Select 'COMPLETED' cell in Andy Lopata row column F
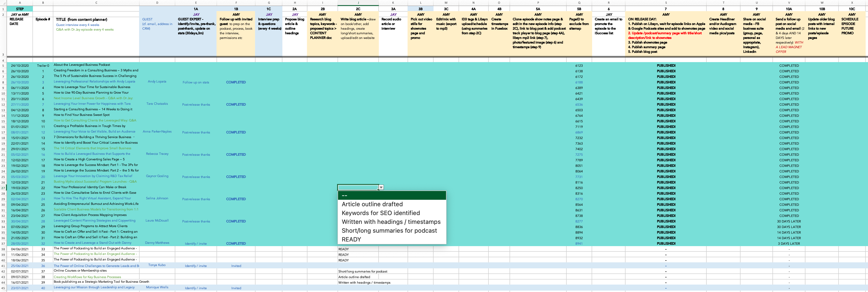 [236, 82]
